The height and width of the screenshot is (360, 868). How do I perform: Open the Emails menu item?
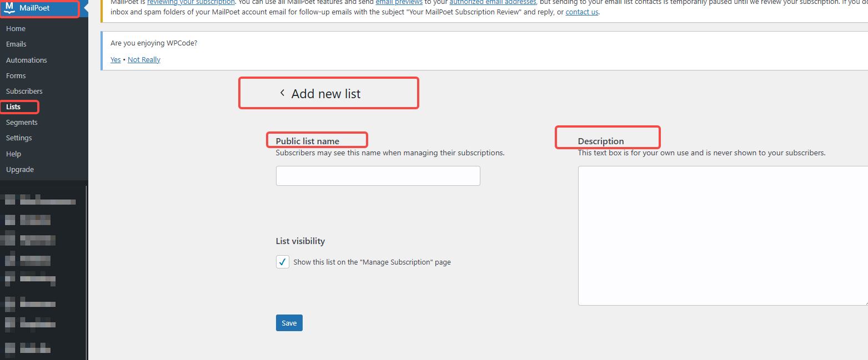point(16,44)
